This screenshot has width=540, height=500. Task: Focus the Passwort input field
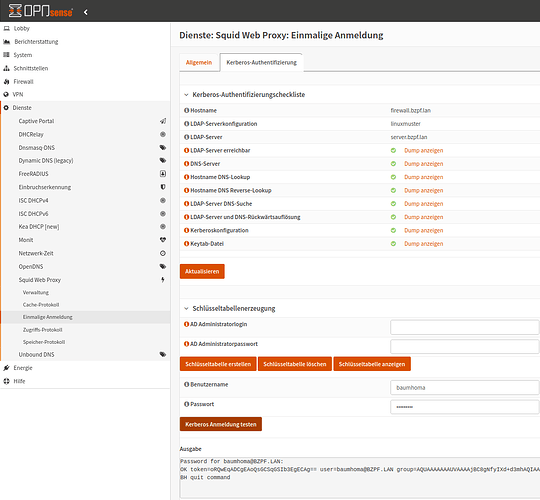pos(465,407)
